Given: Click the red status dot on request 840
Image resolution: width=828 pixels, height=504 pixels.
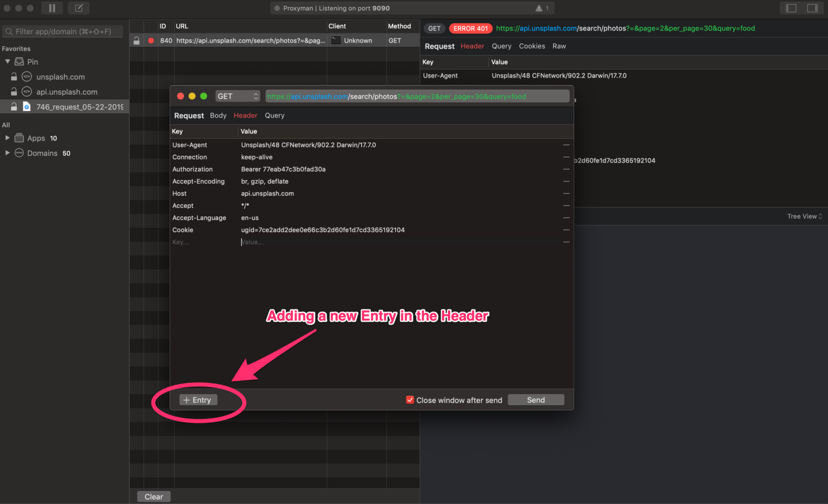Looking at the screenshot, I should (151, 40).
